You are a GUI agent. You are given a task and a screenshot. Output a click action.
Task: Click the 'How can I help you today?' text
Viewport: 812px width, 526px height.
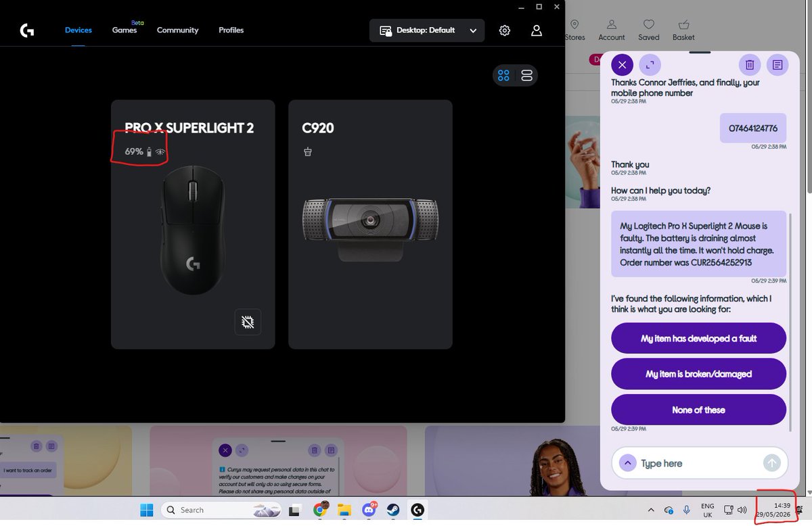coord(660,191)
